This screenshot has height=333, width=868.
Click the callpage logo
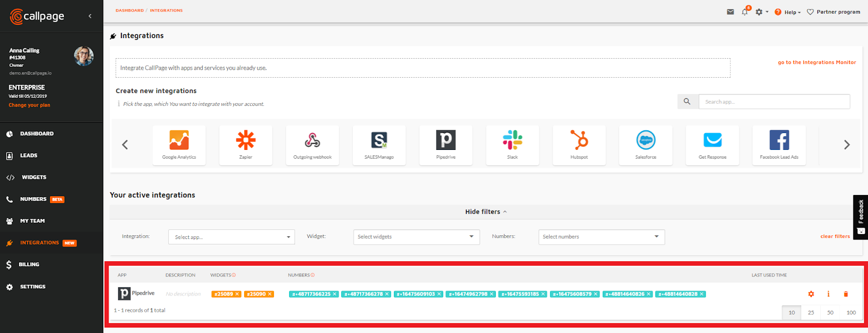click(37, 16)
